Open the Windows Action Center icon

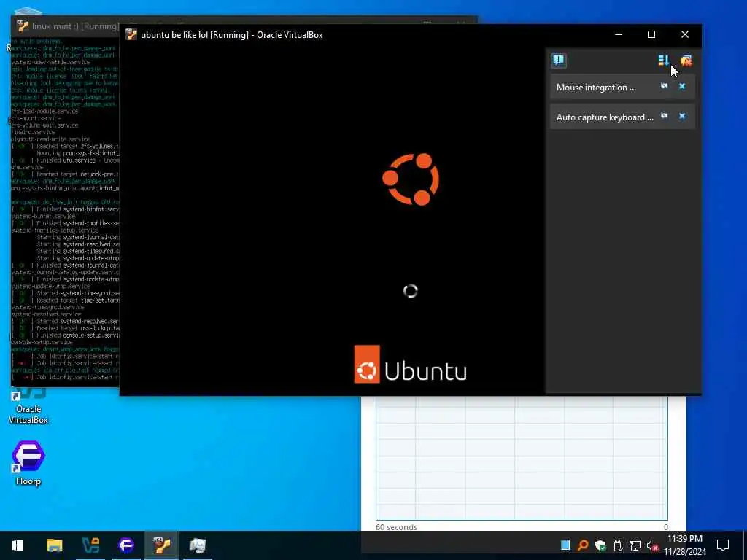pos(723,545)
